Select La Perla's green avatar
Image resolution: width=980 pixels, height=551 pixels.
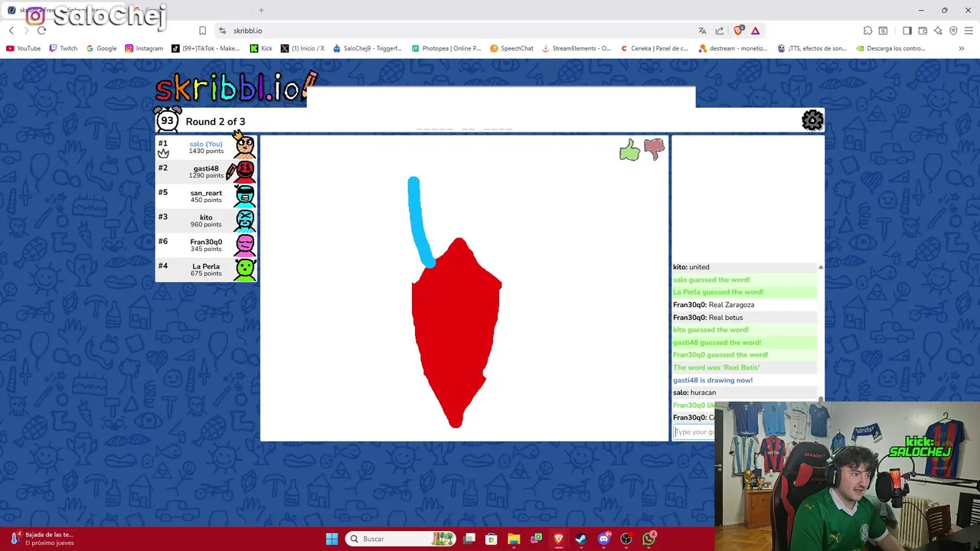pyautogui.click(x=245, y=269)
